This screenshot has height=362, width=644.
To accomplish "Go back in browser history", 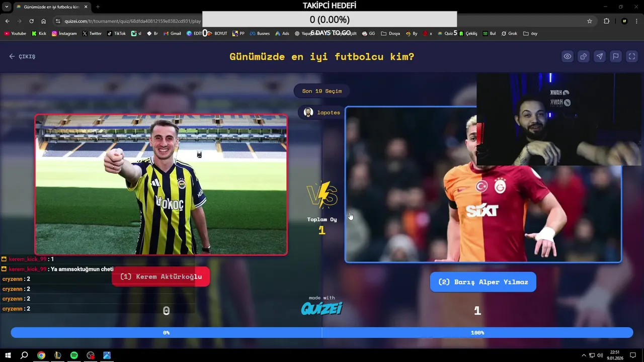I will point(7,21).
